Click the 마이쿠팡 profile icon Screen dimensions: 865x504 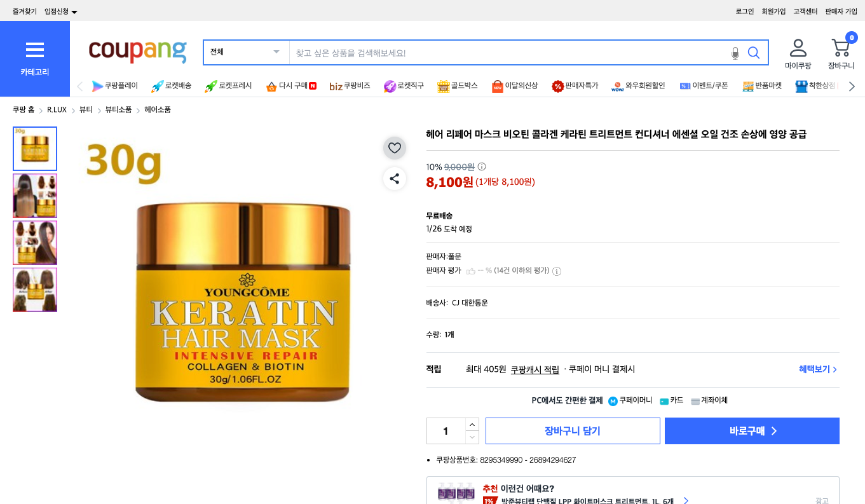[798, 53]
